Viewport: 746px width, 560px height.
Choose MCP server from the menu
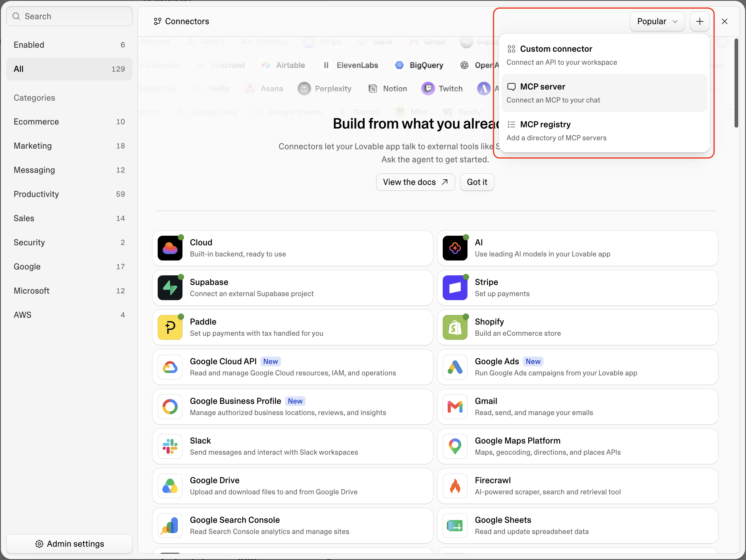tap(604, 93)
